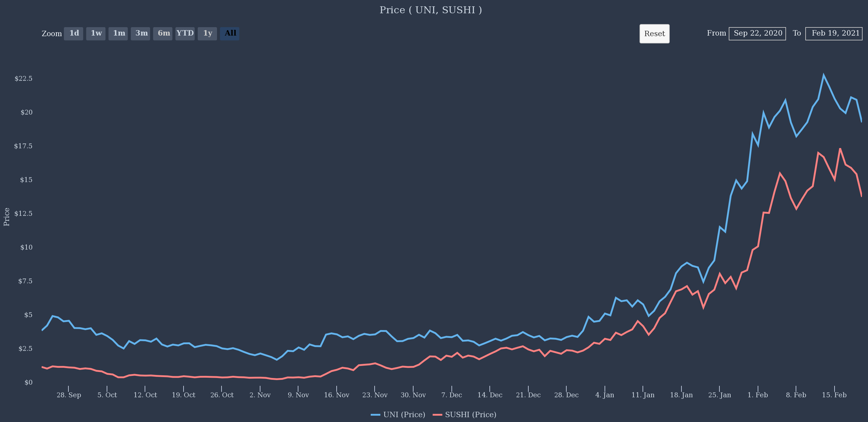Click the red SUSHI legend line swatch
The image size is (868, 422).
437,414
